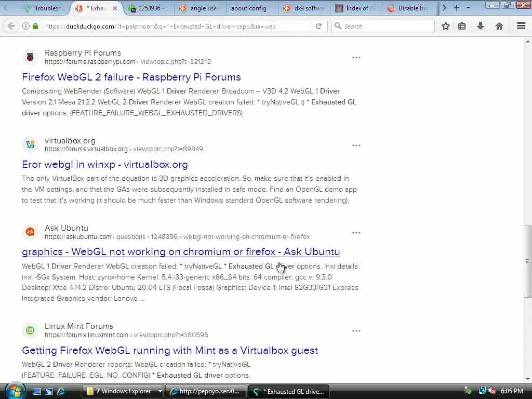Viewport: 532px width, 399px height.
Task: Go to home page with house icon
Action: coord(499,26)
